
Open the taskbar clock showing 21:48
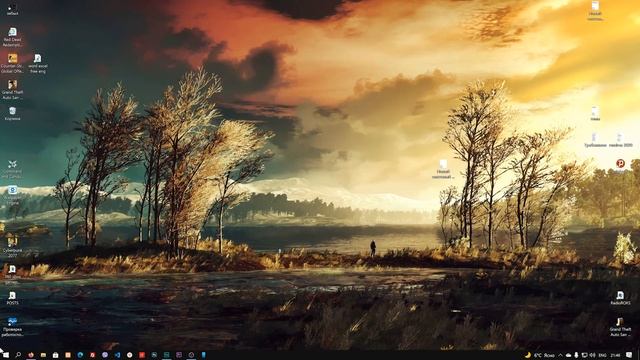(x=616, y=355)
